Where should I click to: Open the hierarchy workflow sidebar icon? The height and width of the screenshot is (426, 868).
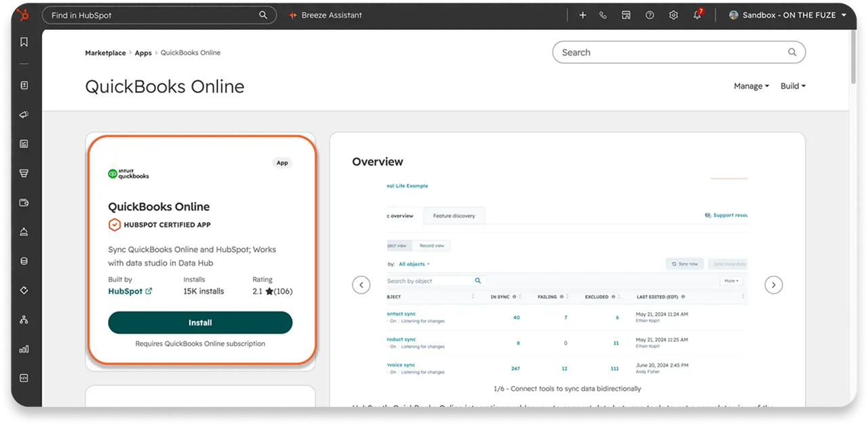pyautogui.click(x=24, y=319)
